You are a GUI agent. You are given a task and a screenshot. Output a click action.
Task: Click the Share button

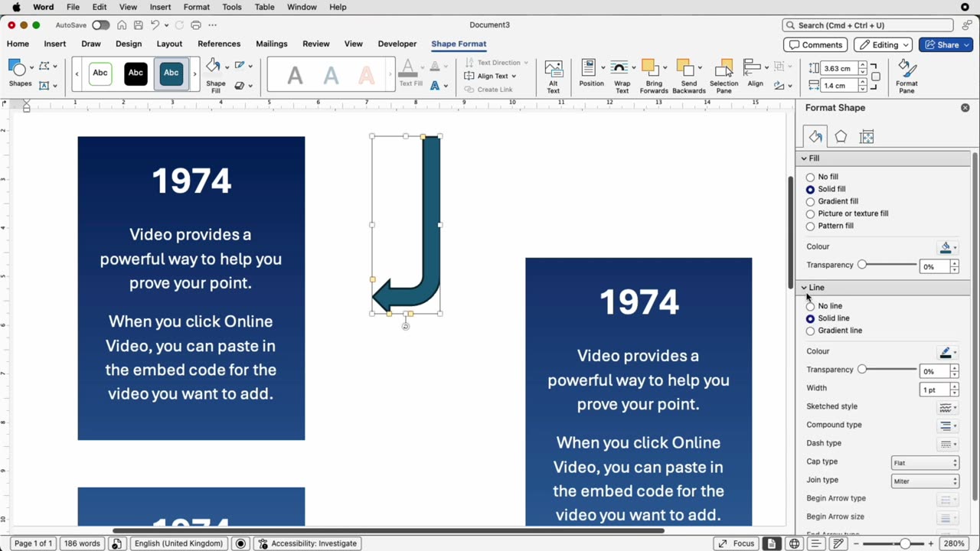coord(943,45)
